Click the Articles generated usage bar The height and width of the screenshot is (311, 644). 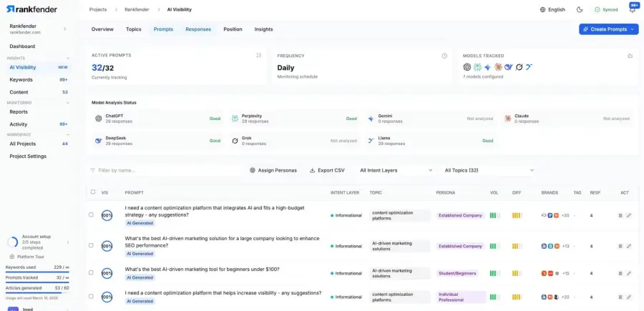(37, 292)
